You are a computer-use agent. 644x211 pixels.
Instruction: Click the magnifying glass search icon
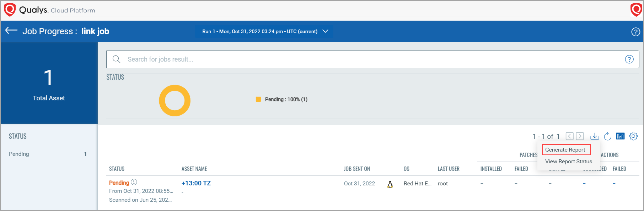pyautogui.click(x=117, y=59)
